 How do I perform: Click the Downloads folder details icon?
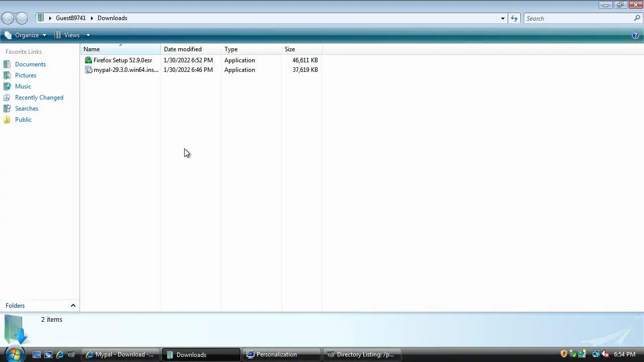17,329
